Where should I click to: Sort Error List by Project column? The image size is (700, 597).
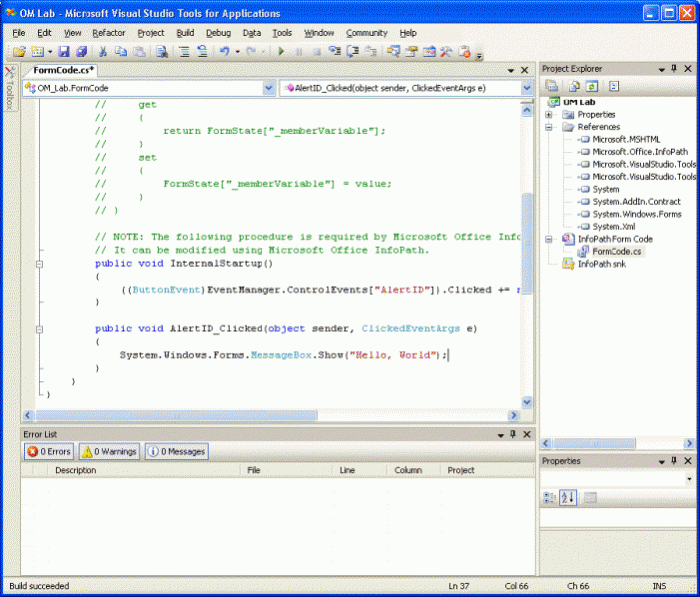point(486,470)
